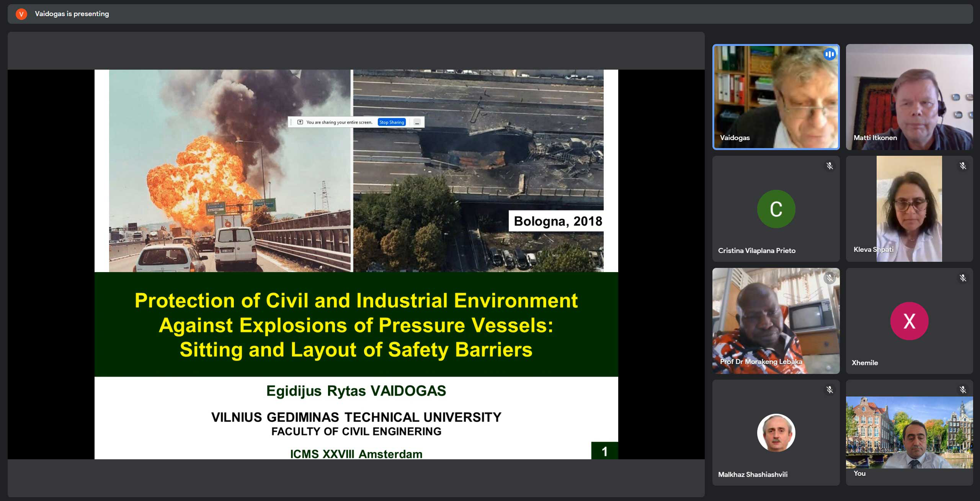Click presenter avatar V in top banner
980x501 pixels.
(x=21, y=14)
